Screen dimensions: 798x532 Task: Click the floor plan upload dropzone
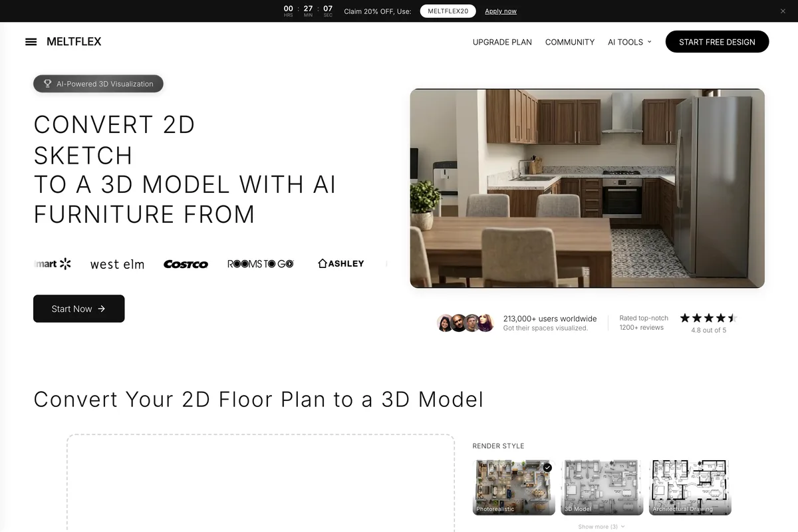[260, 483]
